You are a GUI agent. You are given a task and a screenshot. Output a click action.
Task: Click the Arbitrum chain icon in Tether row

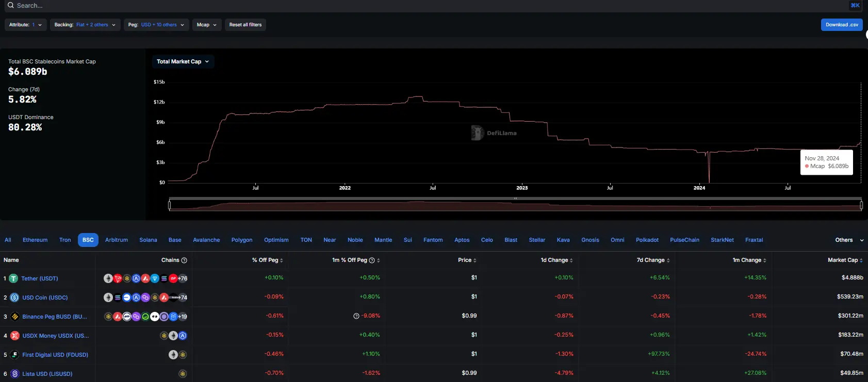[136, 278]
